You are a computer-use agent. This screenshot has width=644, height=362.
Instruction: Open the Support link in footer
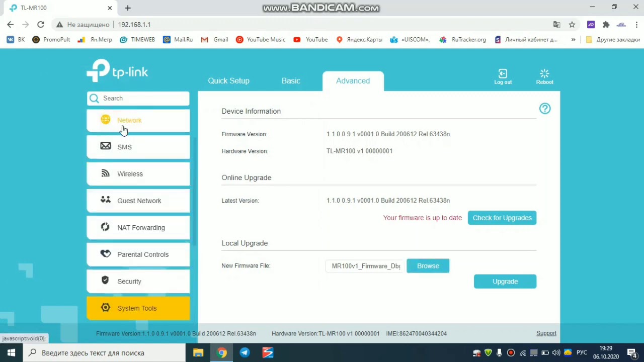[x=546, y=333]
